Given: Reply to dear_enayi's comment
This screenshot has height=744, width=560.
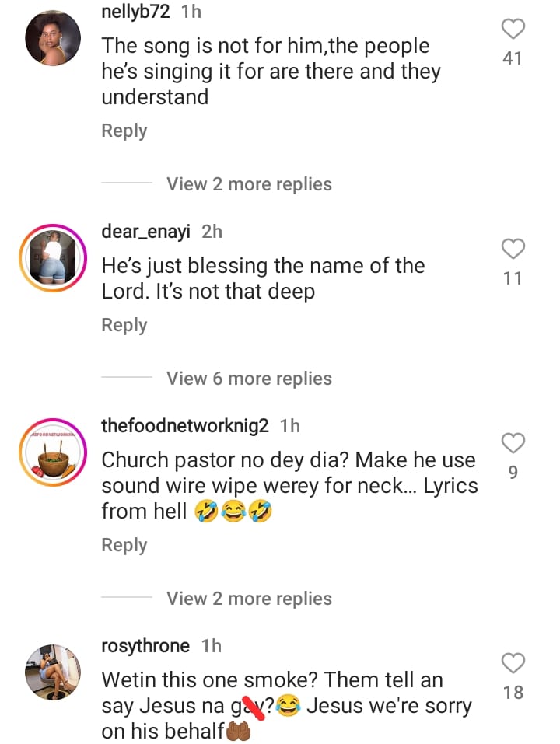Looking at the screenshot, I should [124, 325].
